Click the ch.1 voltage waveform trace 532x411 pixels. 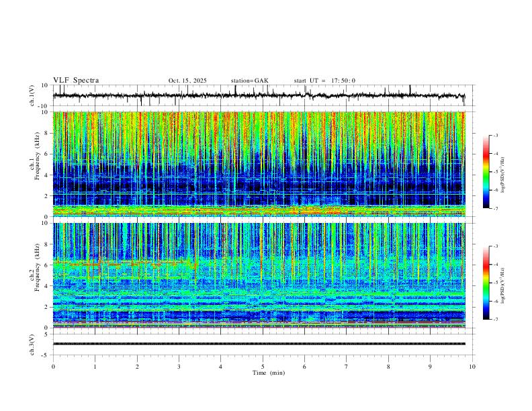pos(259,95)
